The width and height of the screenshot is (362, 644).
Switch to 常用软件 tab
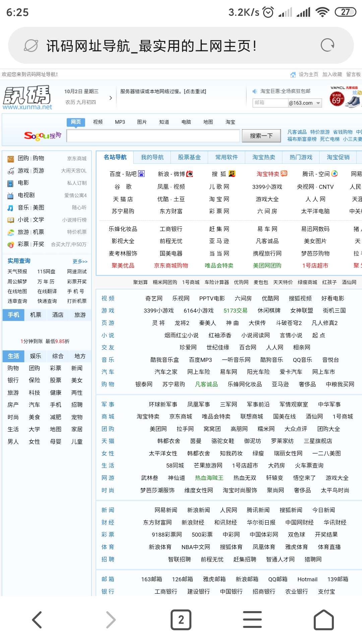pyautogui.click(x=227, y=157)
